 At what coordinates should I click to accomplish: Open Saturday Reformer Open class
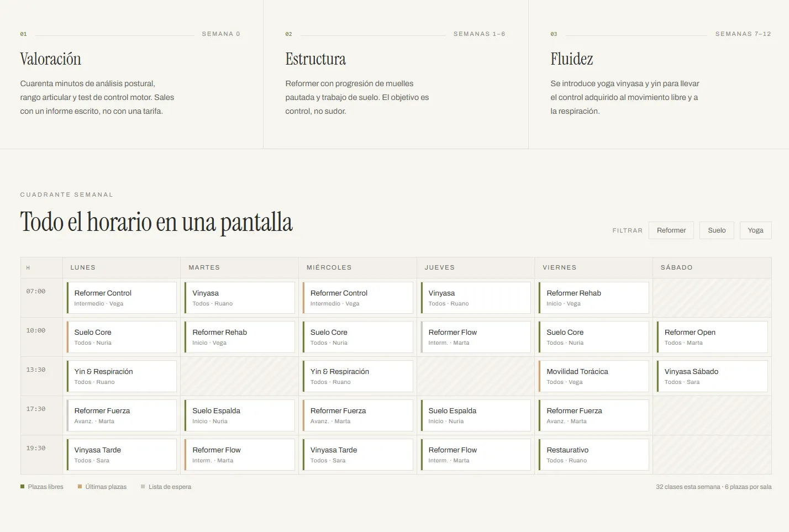click(x=712, y=337)
